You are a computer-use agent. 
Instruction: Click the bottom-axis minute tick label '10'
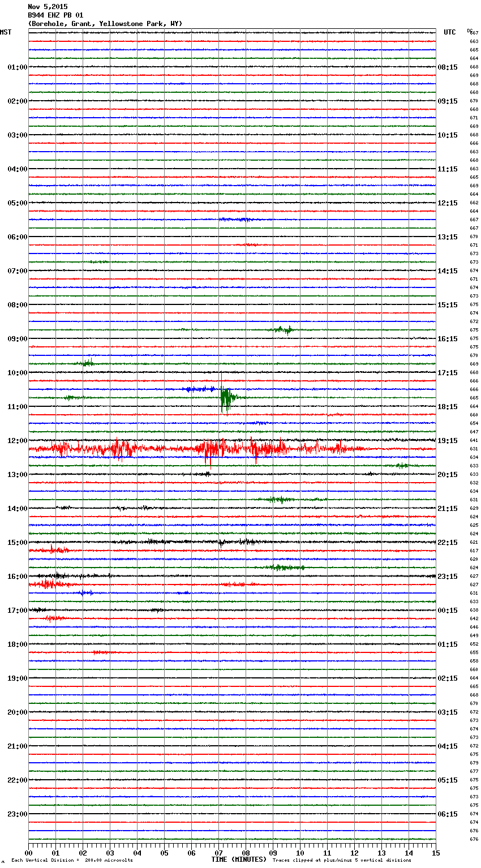[300, 853]
